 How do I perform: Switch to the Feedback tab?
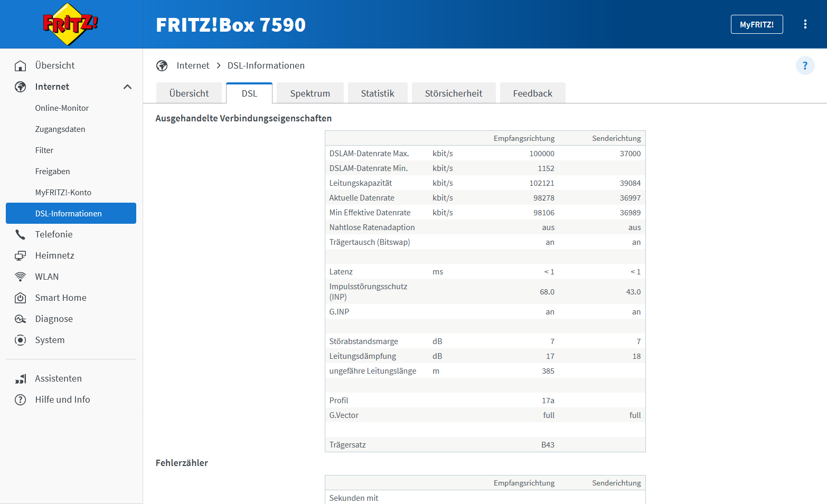point(532,93)
